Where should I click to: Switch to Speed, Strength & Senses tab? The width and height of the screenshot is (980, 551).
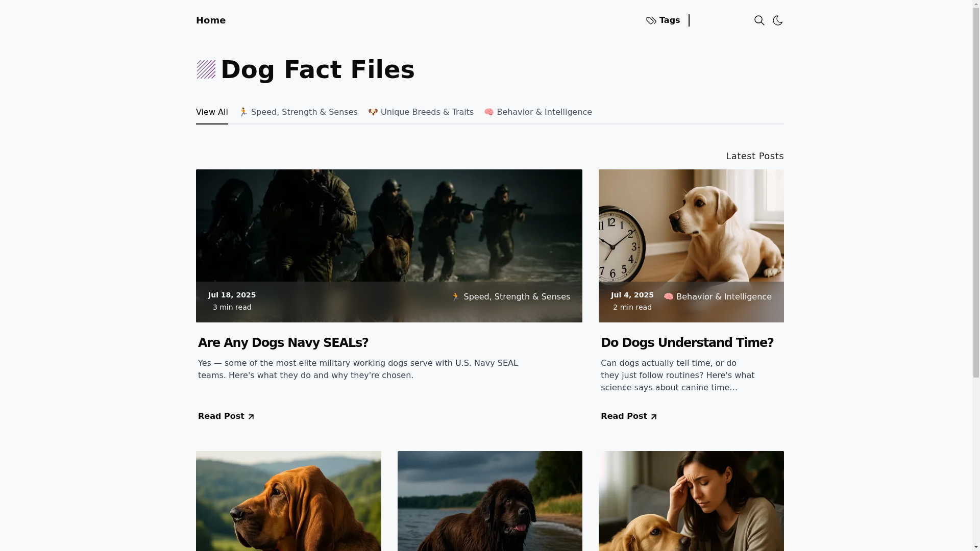(x=298, y=112)
